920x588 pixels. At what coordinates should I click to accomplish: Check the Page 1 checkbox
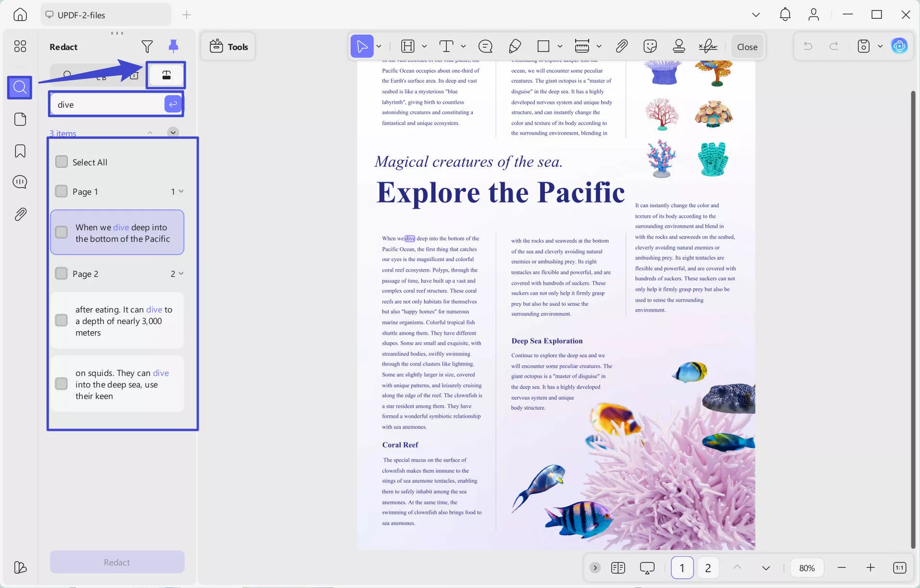point(62,191)
